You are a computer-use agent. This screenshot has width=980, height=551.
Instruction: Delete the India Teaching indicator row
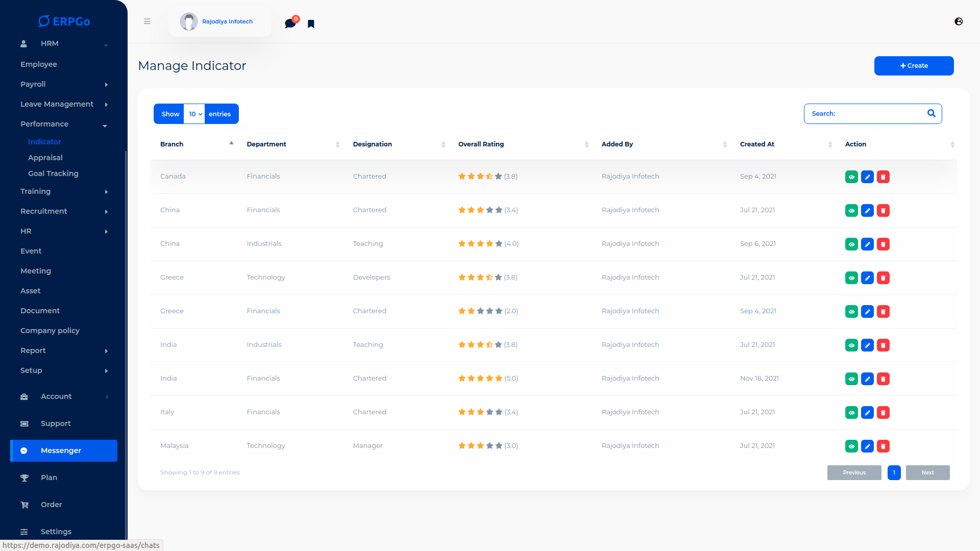883,345
